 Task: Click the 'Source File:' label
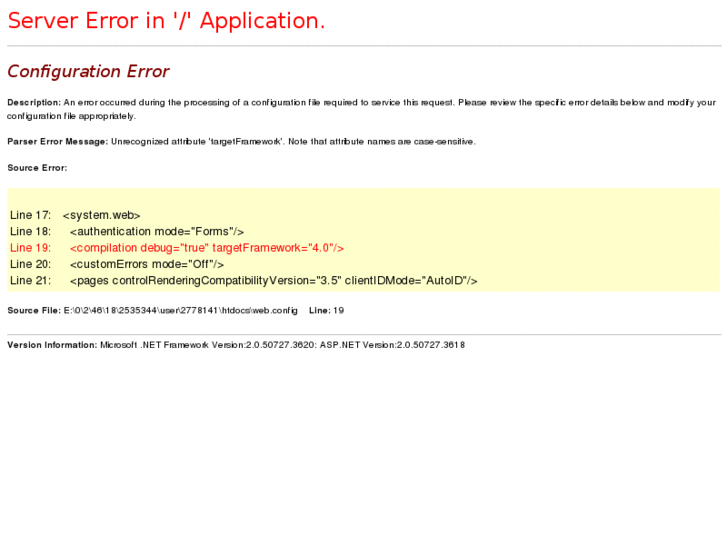point(34,311)
